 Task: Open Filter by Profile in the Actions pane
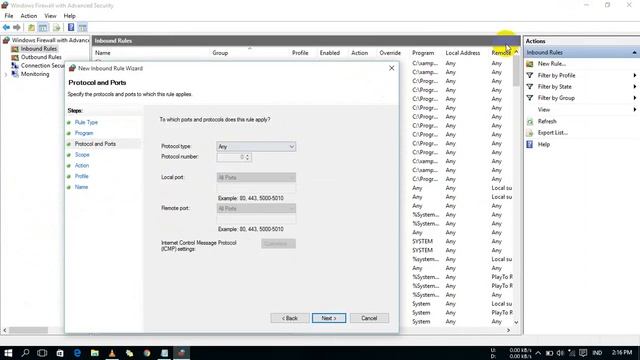coord(556,76)
